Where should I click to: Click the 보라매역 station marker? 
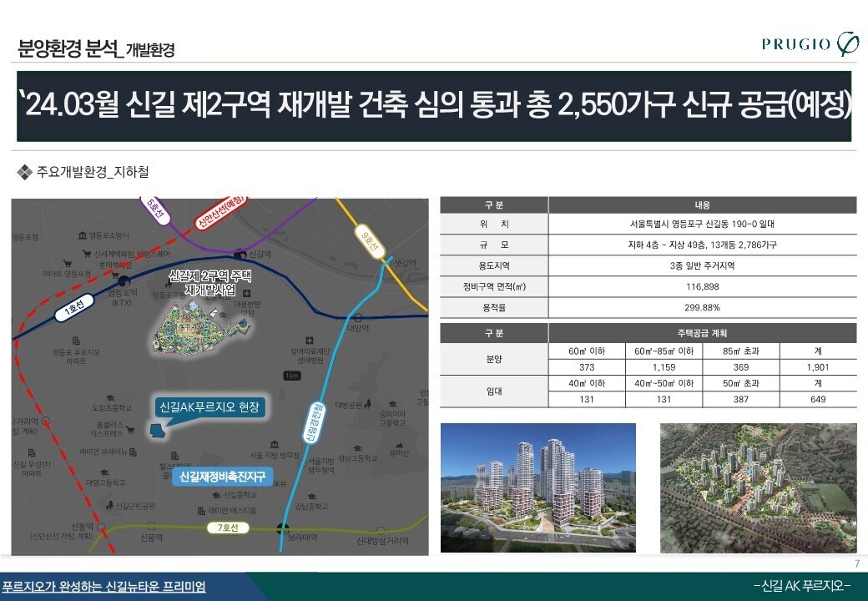pyautogui.click(x=283, y=528)
